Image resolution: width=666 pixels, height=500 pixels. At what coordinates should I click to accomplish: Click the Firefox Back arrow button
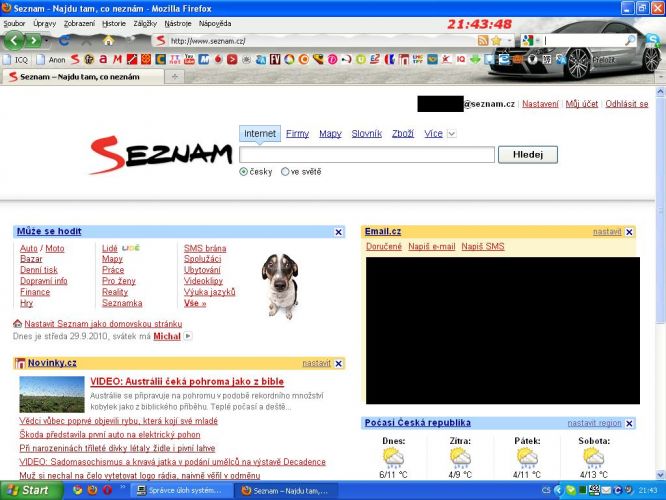pos(14,41)
